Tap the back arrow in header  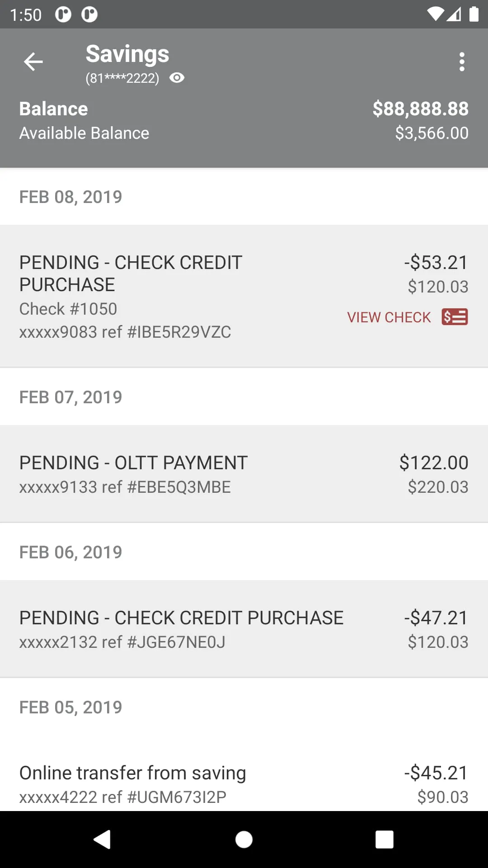[x=33, y=62]
